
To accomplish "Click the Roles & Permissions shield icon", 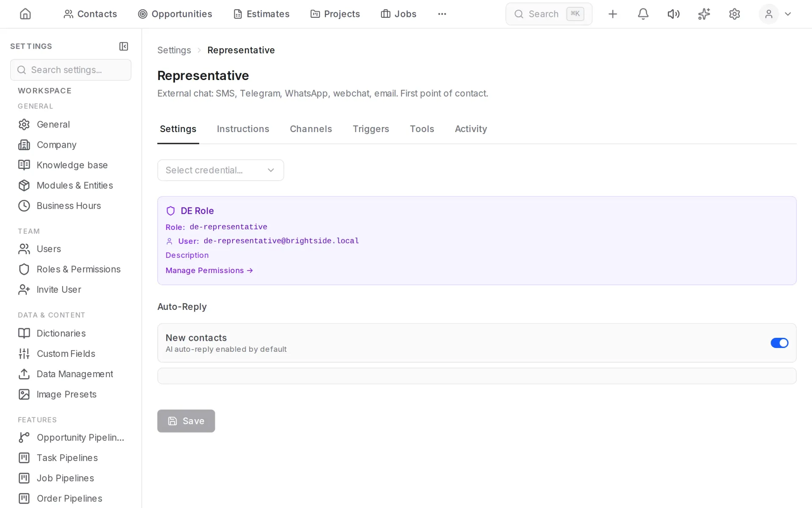I will [24, 269].
